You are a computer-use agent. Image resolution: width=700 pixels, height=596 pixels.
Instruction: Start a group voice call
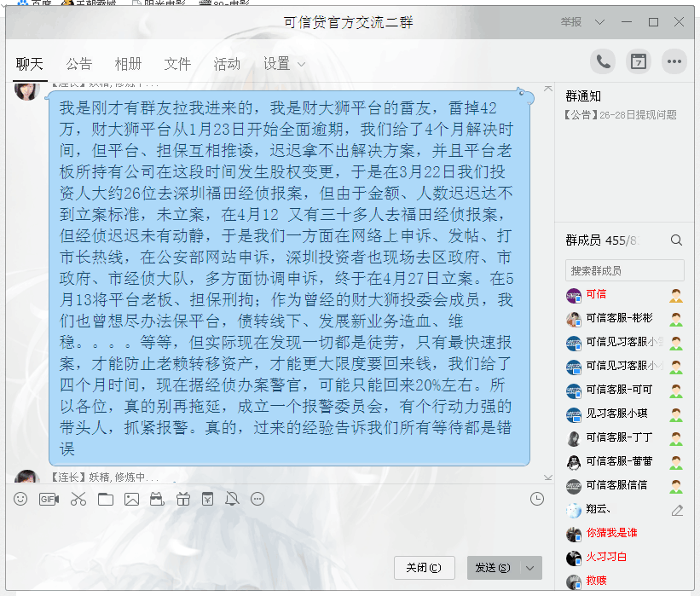click(x=604, y=61)
